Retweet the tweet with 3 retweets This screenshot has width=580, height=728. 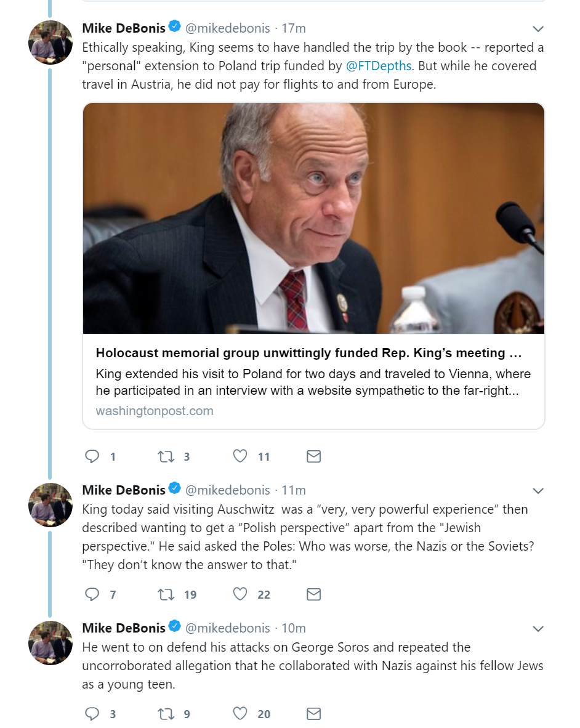coord(166,456)
